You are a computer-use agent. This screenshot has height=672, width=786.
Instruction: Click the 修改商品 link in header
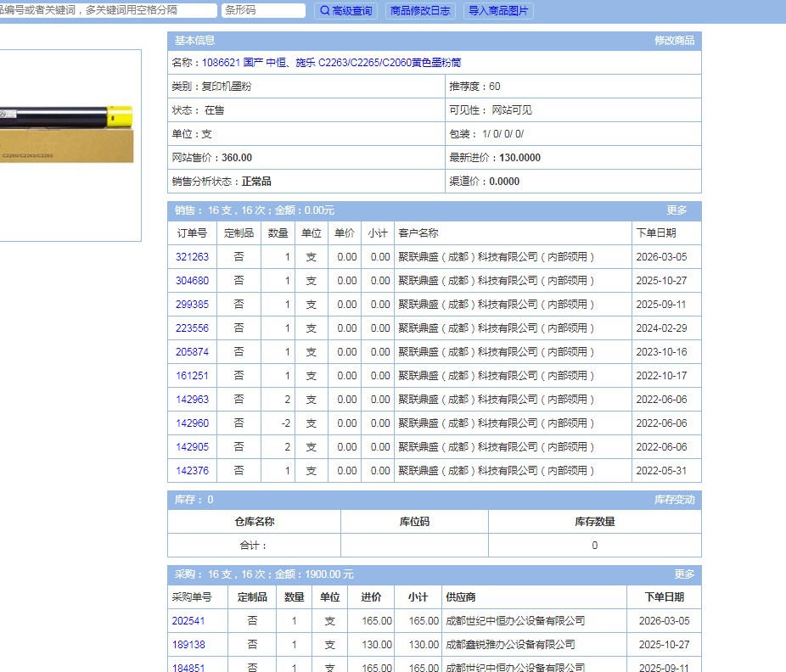pyautogui.click(x=674, y=41)
